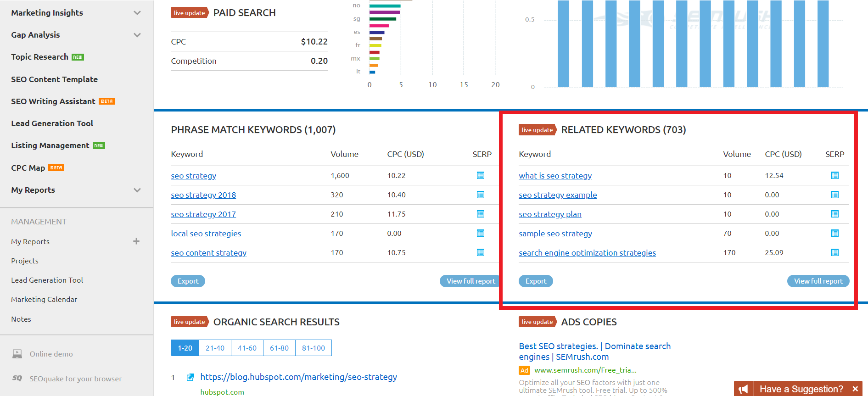Expand the Marketing Insights menu
The height and width of the screenshot is (396, 868).
[x=137, y=13]
